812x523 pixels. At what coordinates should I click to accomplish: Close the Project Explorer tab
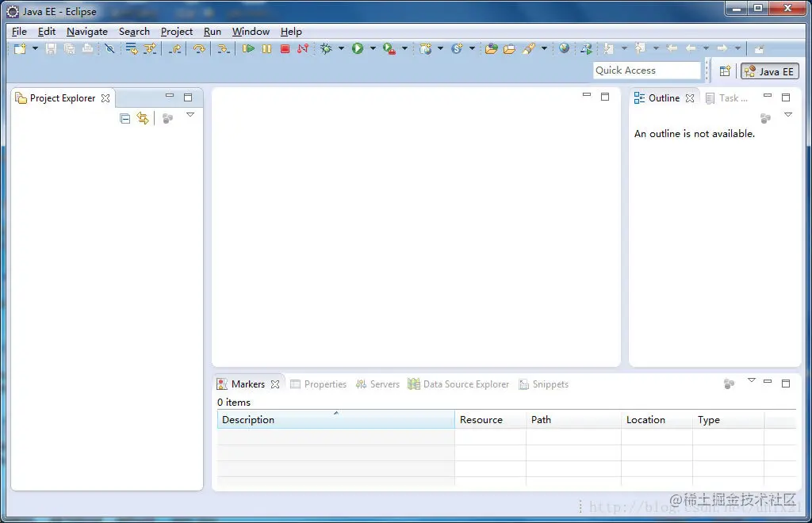105,98
